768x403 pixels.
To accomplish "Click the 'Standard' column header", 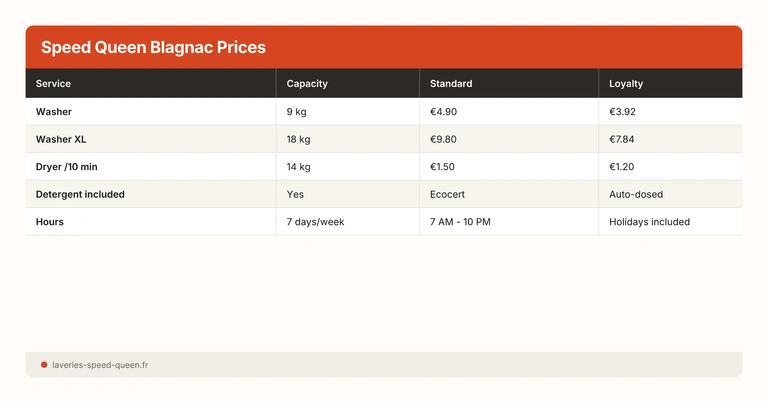I will pyautogui.click(x=451, y=84).
